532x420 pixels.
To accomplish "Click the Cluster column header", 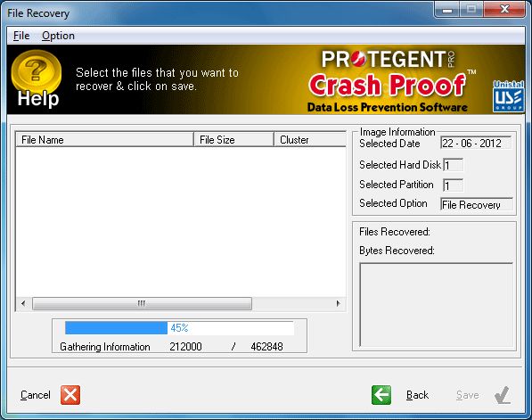I will (x=310, y=139).
